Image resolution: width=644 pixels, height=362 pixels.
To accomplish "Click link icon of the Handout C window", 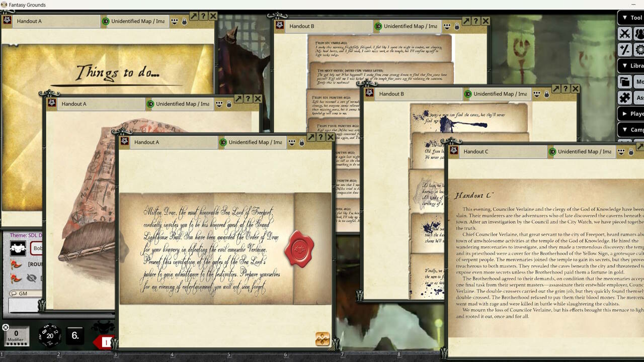I will [453, 150].
